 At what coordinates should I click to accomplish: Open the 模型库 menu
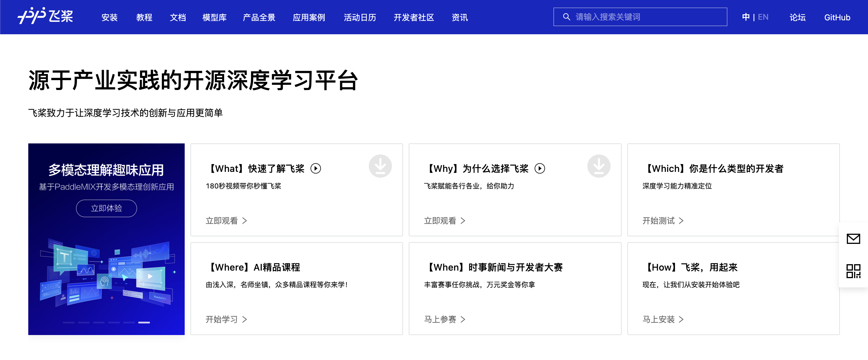pos(214,17)
